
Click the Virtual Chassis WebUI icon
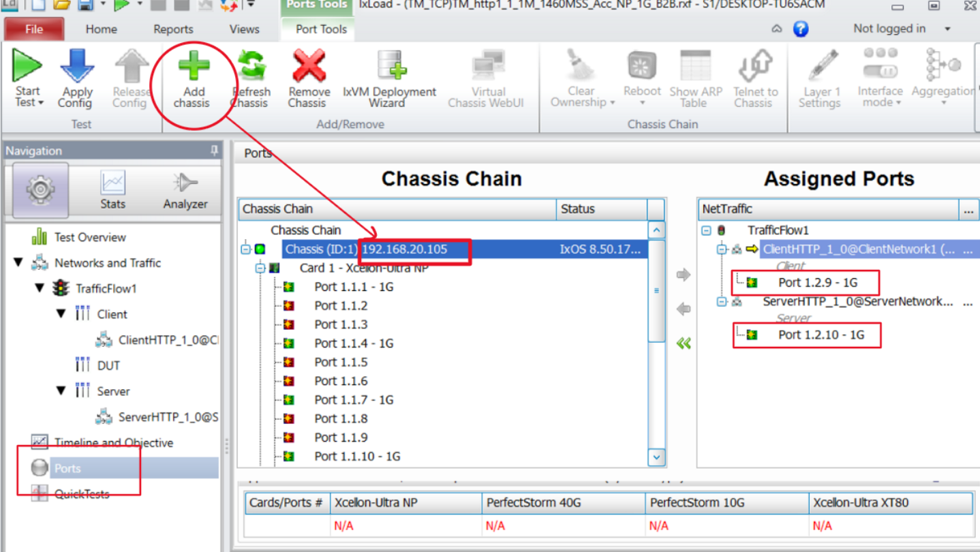click(x=489, y=67)
